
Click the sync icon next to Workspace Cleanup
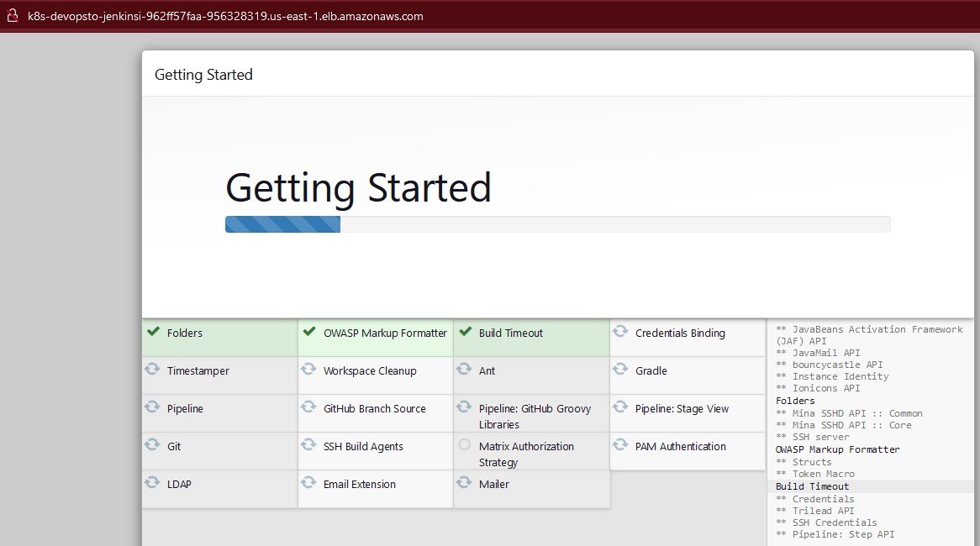tap(308, 370)
